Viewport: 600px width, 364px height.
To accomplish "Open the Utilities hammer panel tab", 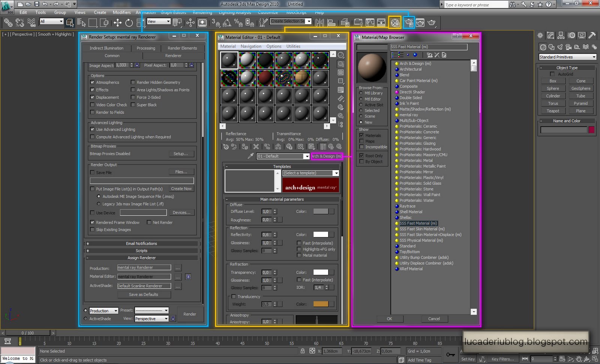I will coord(592,36).
